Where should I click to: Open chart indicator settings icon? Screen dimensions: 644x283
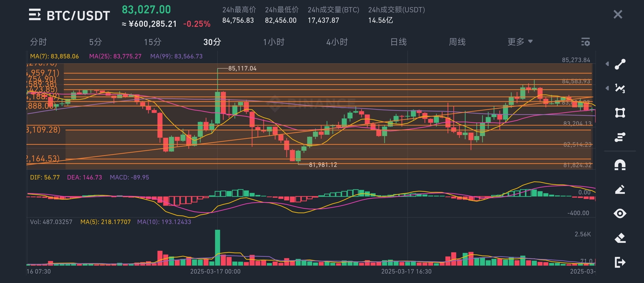(585, 42)
